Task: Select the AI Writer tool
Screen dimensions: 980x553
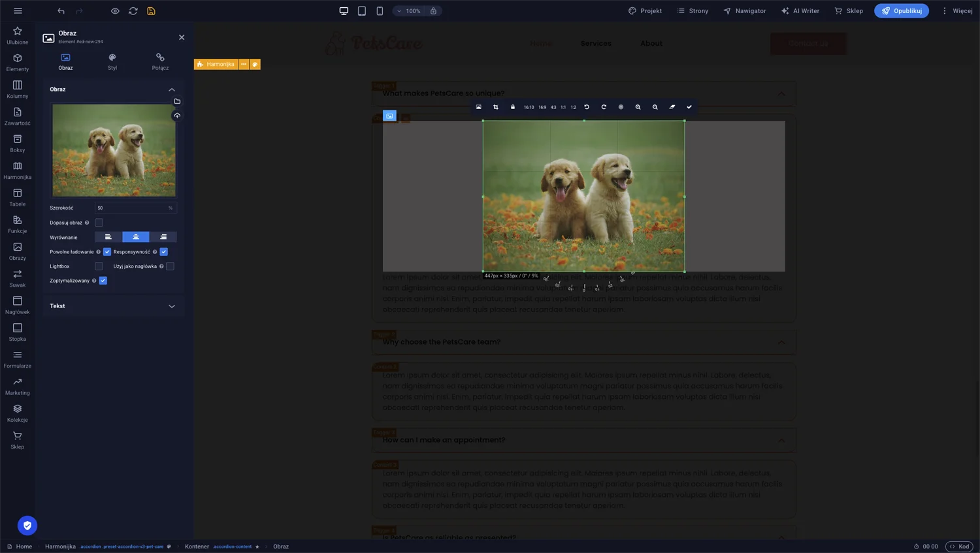Action: click(x=800, y=10)
